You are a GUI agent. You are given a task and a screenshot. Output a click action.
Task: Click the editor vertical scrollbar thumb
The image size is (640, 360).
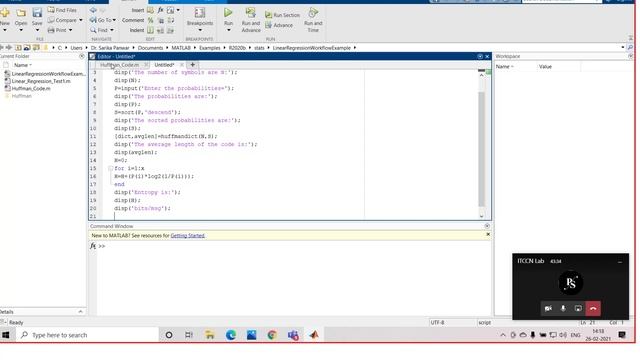(x=481, y=149)
